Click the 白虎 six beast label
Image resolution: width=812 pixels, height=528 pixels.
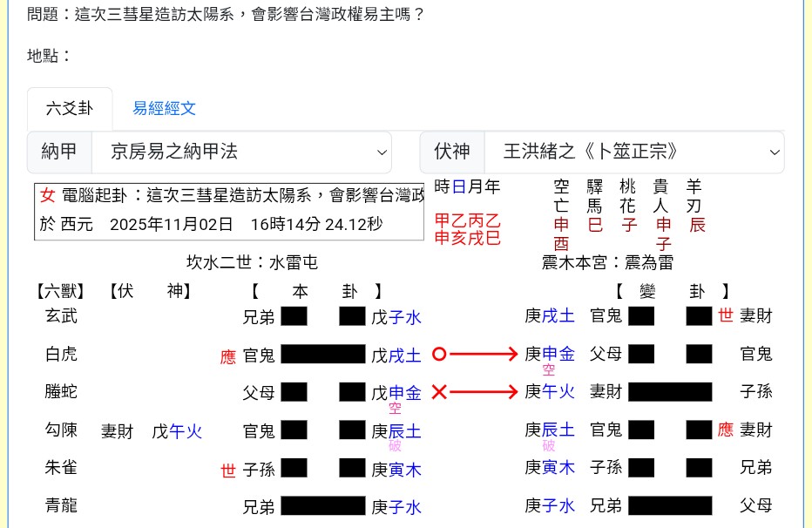tap(60, 355)
